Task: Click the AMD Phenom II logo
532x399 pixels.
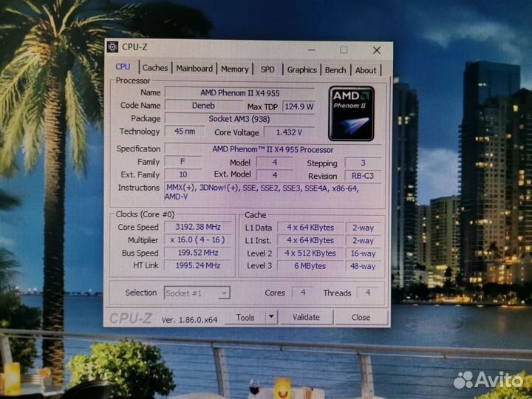Action: pyautogui.click(x=352, y=113)
